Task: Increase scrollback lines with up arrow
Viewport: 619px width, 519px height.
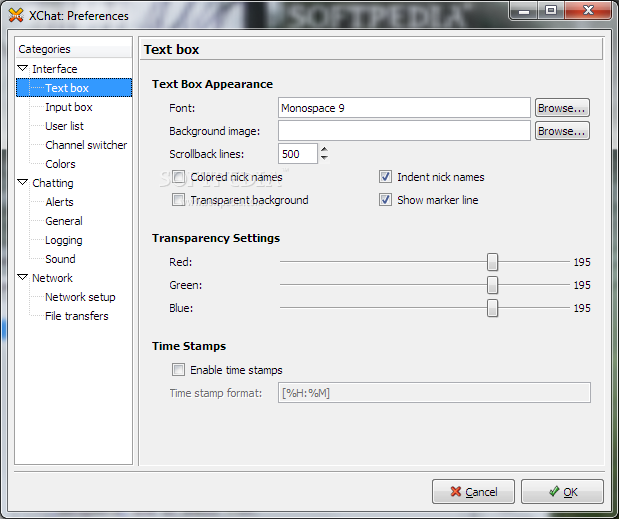Action: 324,149
